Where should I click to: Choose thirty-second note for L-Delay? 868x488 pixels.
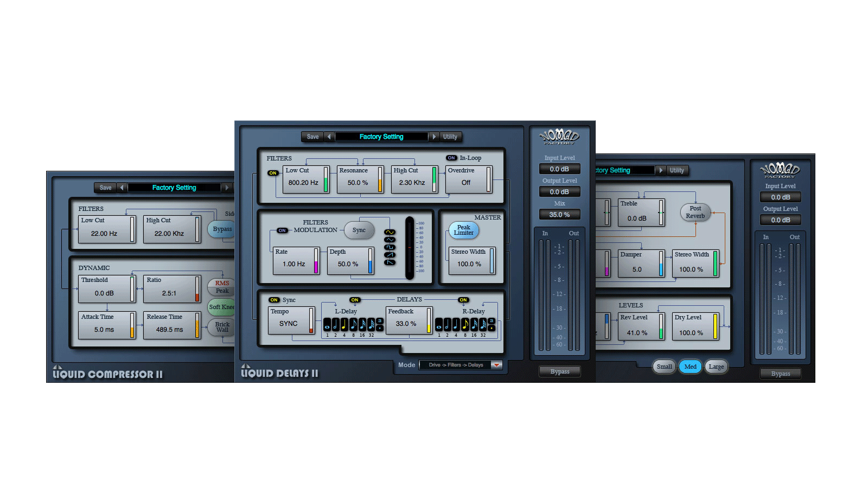(x=371, y=324)
